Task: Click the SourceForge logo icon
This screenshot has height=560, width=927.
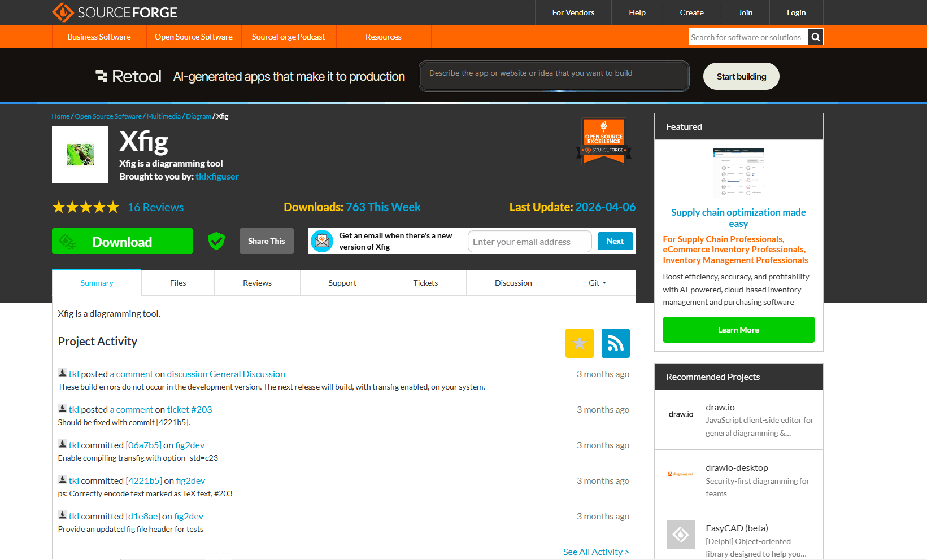Action: 63,12
